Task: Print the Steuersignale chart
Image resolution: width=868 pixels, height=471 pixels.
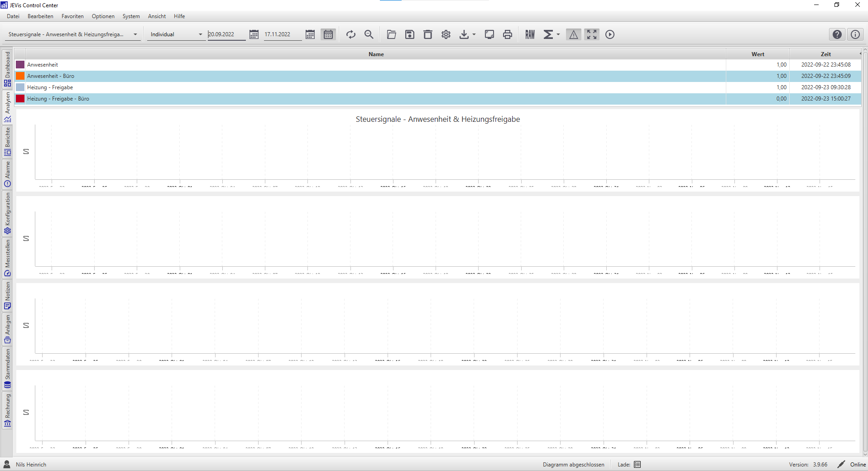Action: point(507,34)
